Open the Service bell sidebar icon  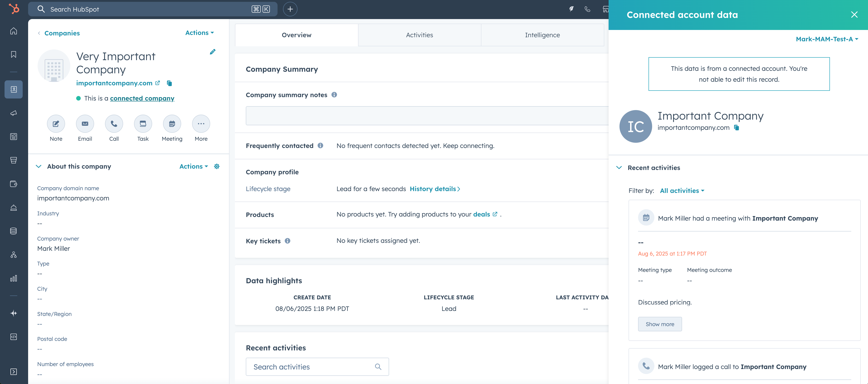[x=13, y=207]
